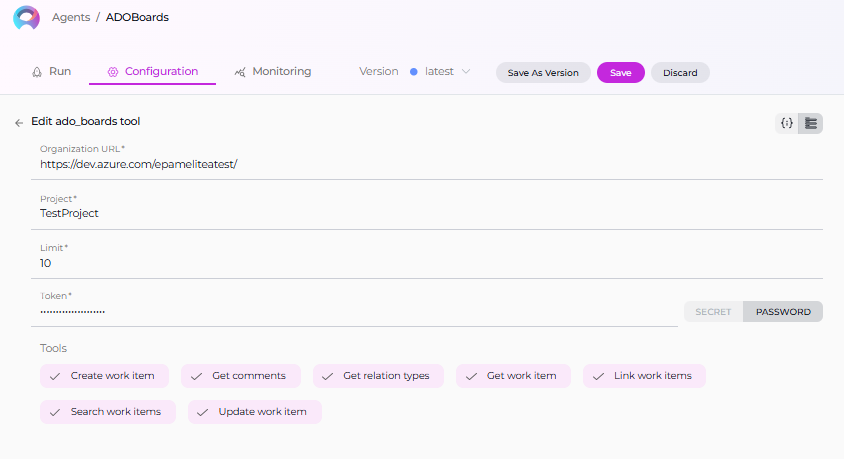Select PASSWORD token type
Screen dimensions: 844x459
[x=783, y=312]
